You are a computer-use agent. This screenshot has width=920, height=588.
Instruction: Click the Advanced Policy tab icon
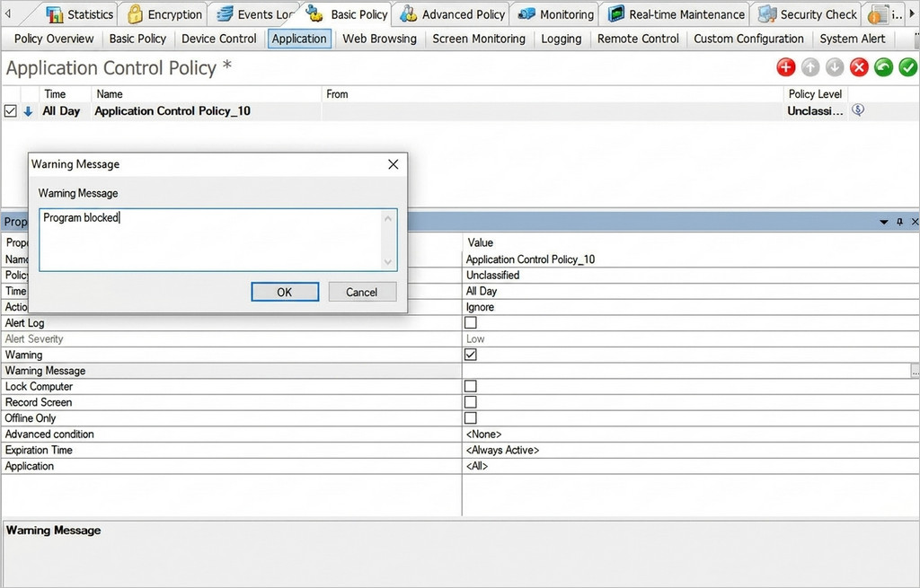click(x=409, y=14)
